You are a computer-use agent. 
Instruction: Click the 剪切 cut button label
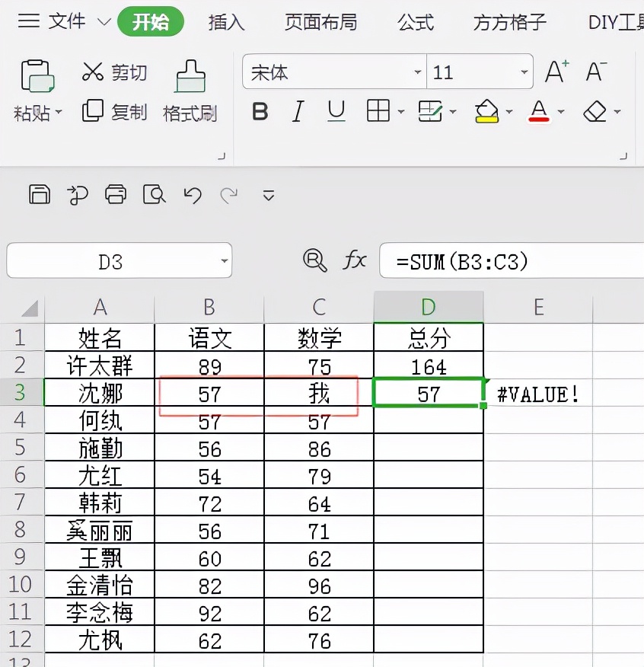coord(129,72)
